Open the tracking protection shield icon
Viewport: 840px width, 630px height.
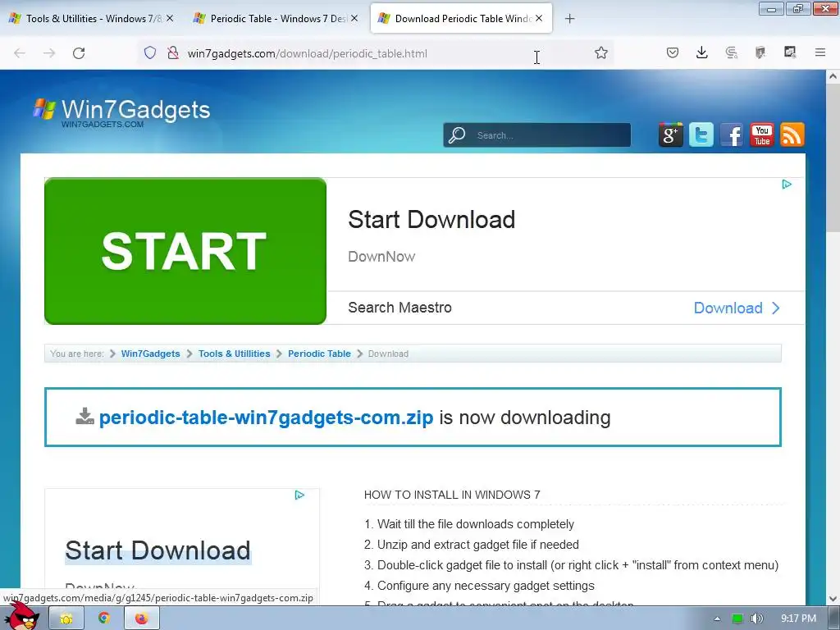pyautogui.click(x=150, y=52)
